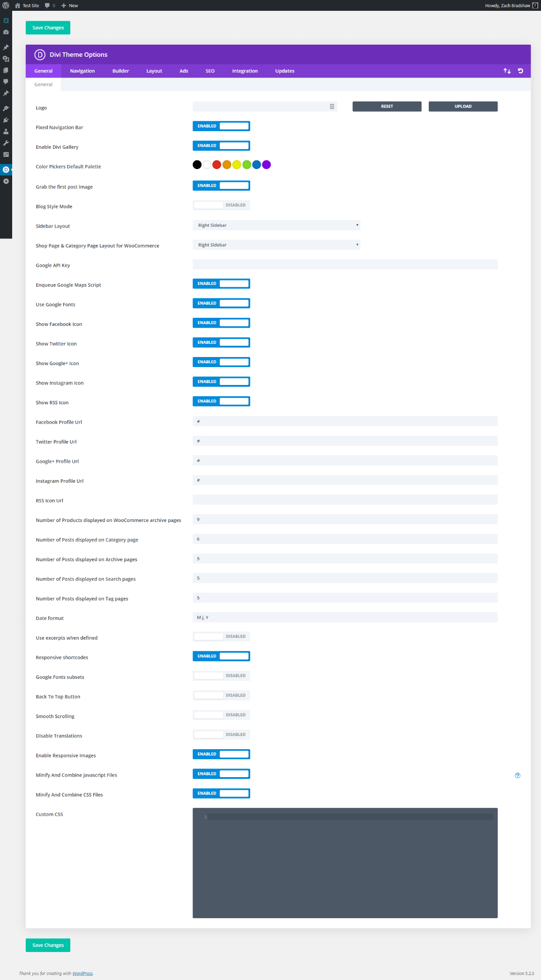Click the RSS Icon Url field
Screen dimensions: 541x980
[345, 499]
